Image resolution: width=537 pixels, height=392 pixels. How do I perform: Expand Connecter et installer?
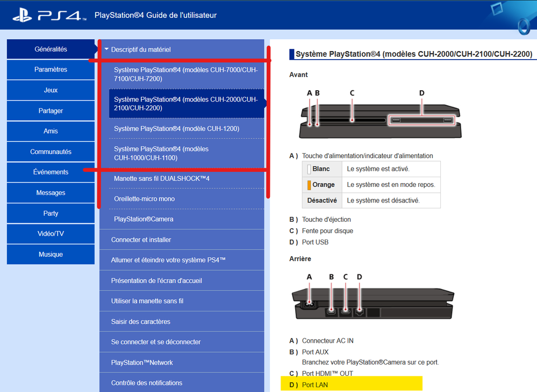coord(182,240)
